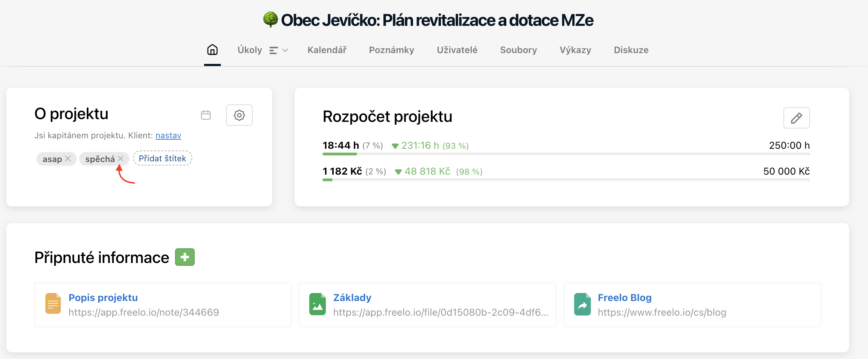Click the hours budget progress bar

point(566,154)
